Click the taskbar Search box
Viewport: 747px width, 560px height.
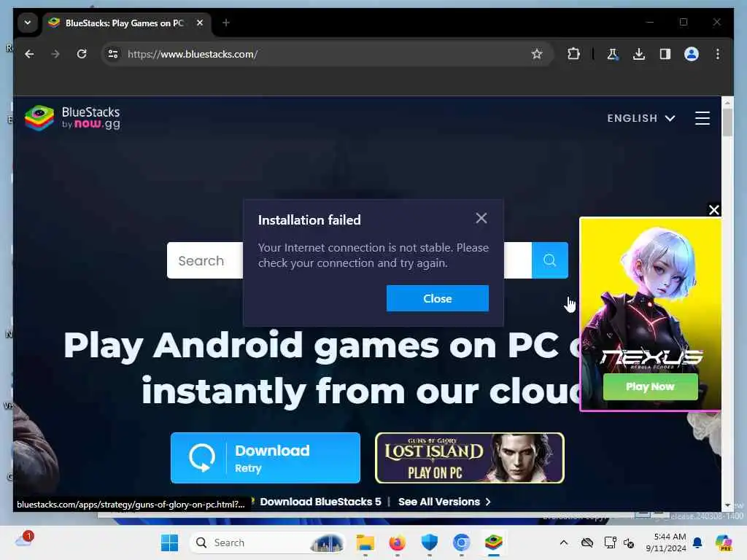[267, 542]
